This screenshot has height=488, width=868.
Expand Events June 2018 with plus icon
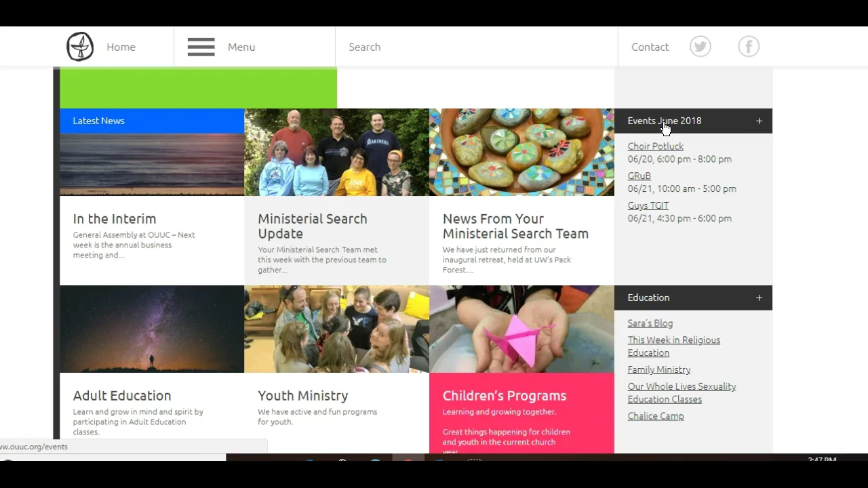pyautogui.click(x=759, y=121)
